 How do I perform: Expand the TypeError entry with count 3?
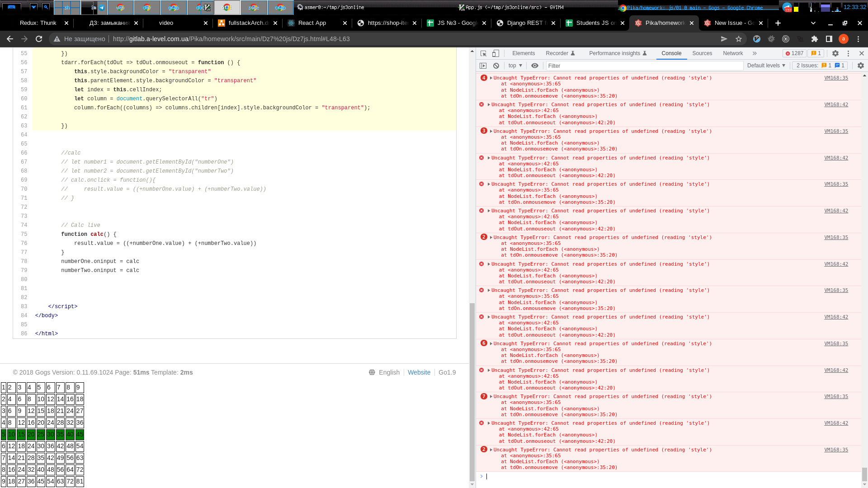(x=491, y=131)
